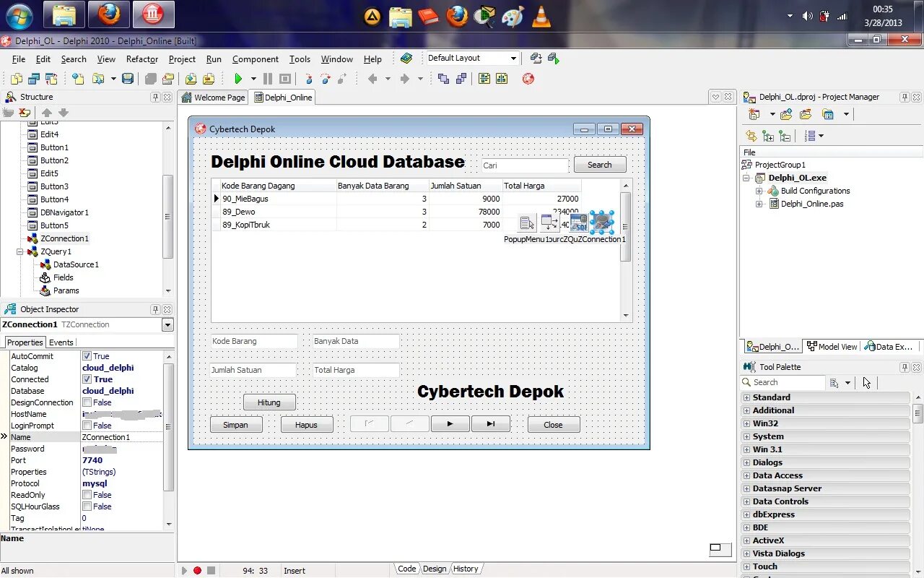
Task: Click the Kode Barang edit field
Action: [253, 341]
